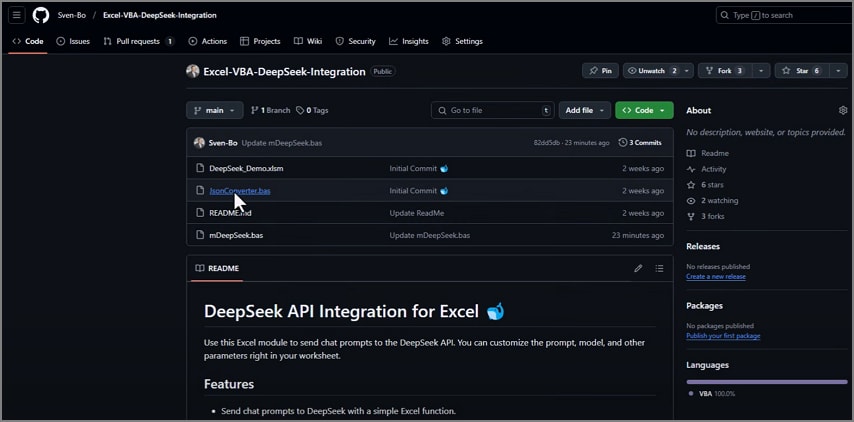Click the file icon beside the README.md row
The width and height of the screenshot is (854, 422).
[x=200, y=213]
